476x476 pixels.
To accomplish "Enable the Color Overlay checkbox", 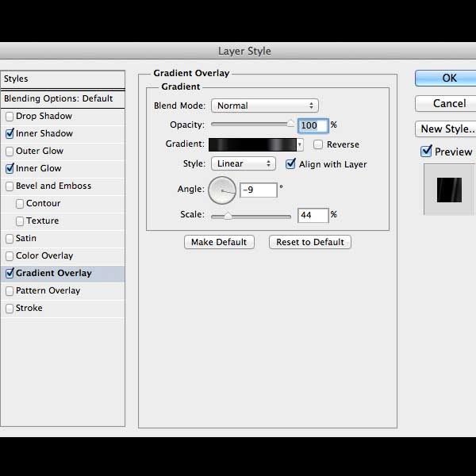I will (10, 256).
